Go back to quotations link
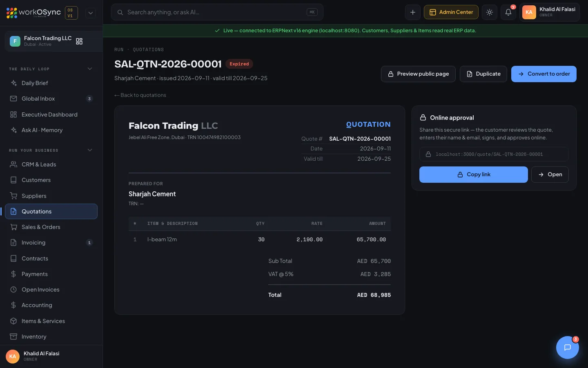The width and height of the screenshot is (588, 368). (x=140, y=95)
